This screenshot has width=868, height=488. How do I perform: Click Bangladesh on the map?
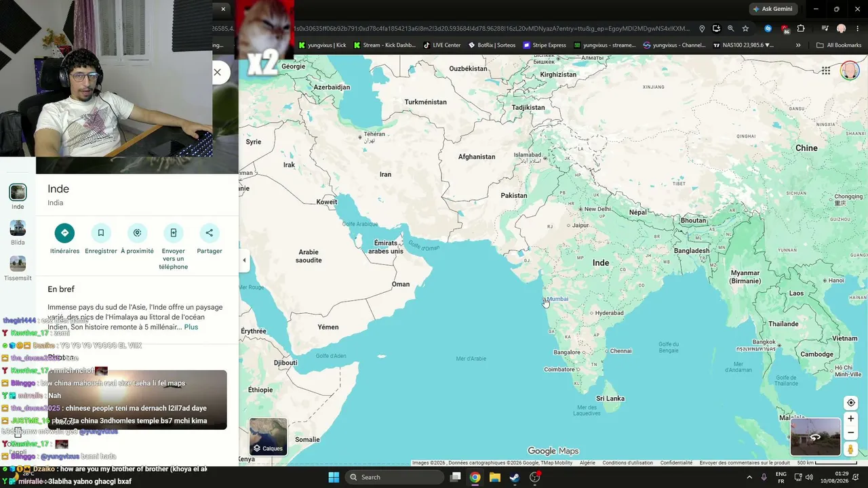coord(692,251)
